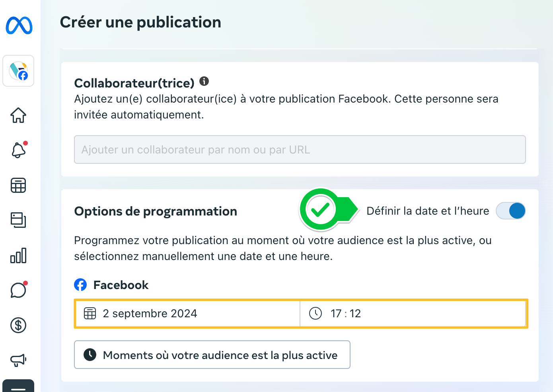Toggle the Définir la date et l'heure switch

coord(511,211)
